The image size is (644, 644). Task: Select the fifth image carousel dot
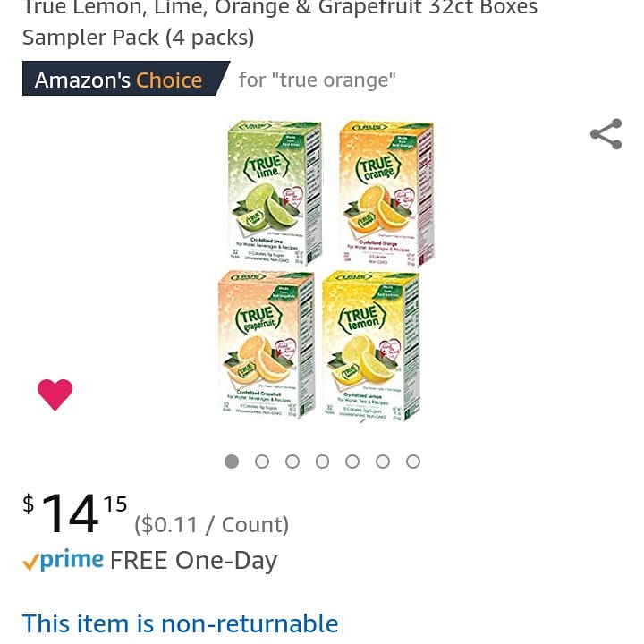click(352, 462)
